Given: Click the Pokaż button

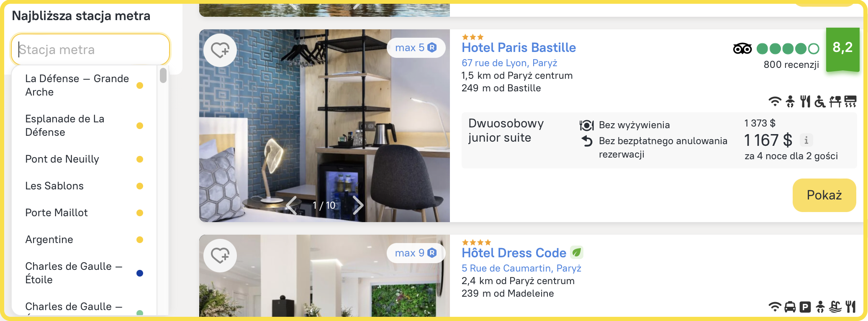Looking at the screenshot, I should click(x=824, y=195).
